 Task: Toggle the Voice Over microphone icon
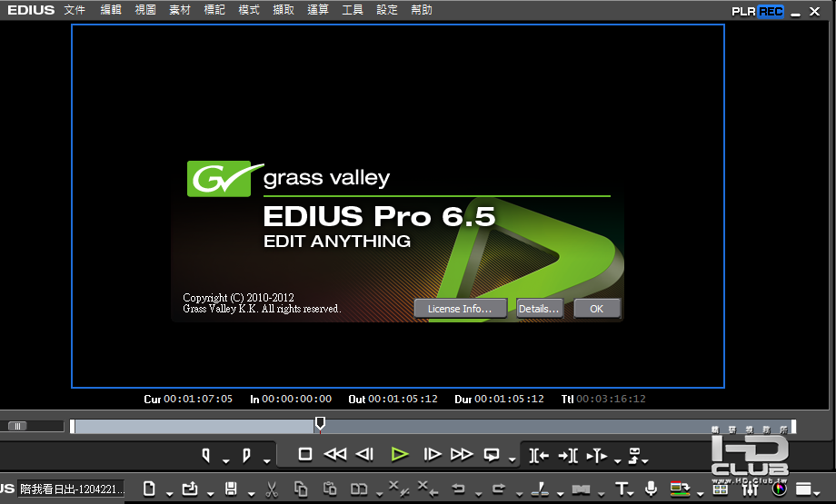[651, 489]
